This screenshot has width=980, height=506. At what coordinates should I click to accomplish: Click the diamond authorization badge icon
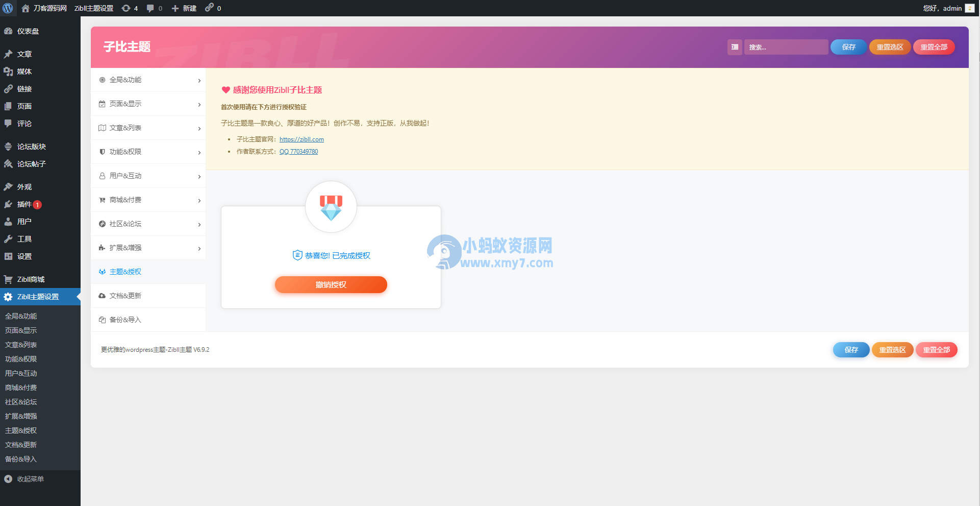[331, 207]
